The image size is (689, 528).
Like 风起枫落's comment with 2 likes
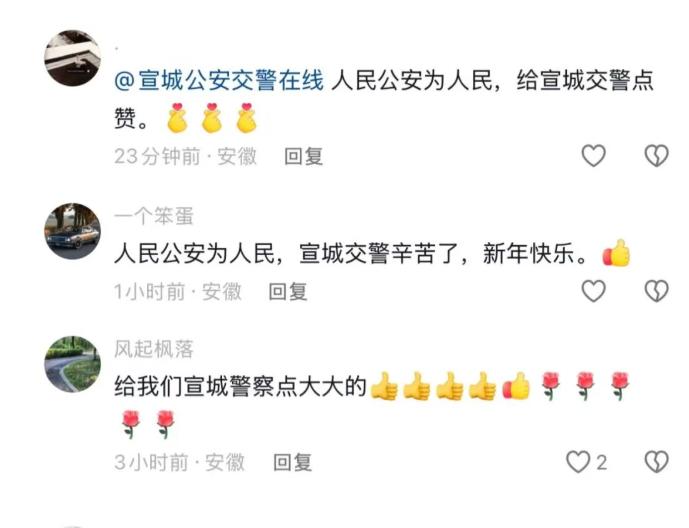577,462
